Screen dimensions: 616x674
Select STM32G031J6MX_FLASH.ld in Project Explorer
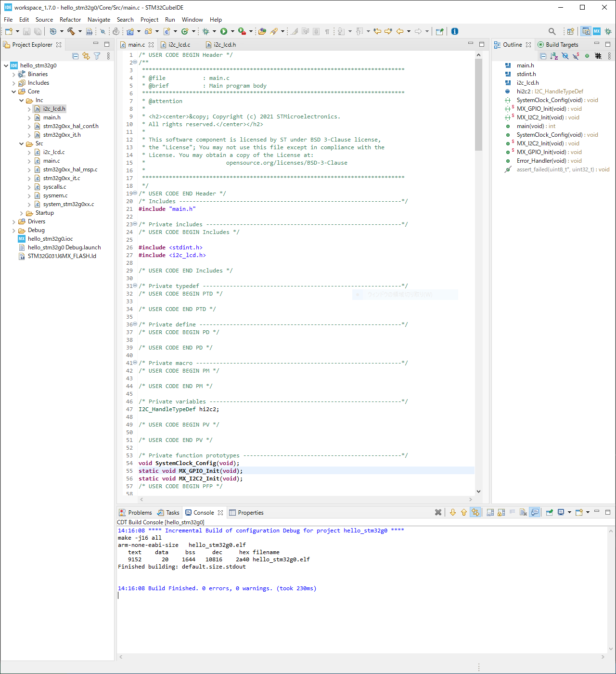[x=62, y=256]
